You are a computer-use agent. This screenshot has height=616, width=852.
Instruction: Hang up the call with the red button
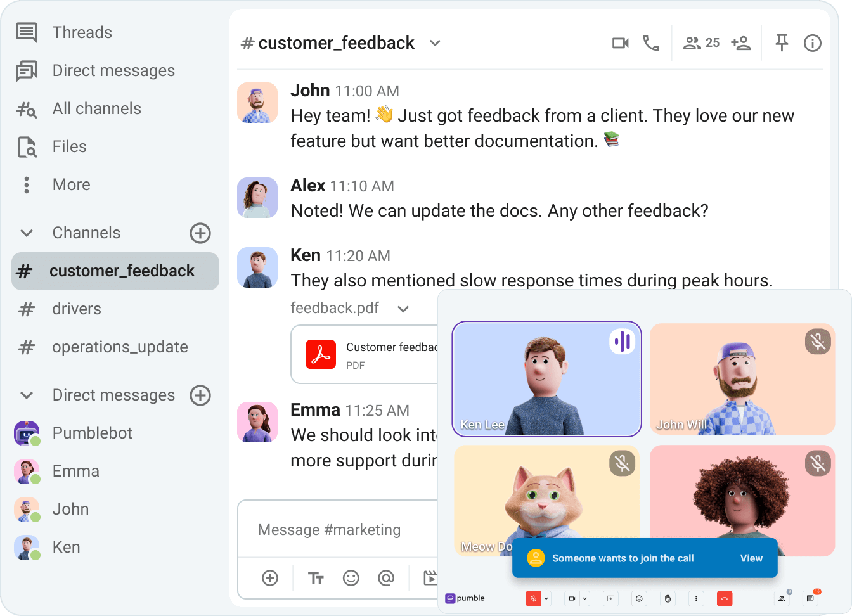tap(725, 598)
